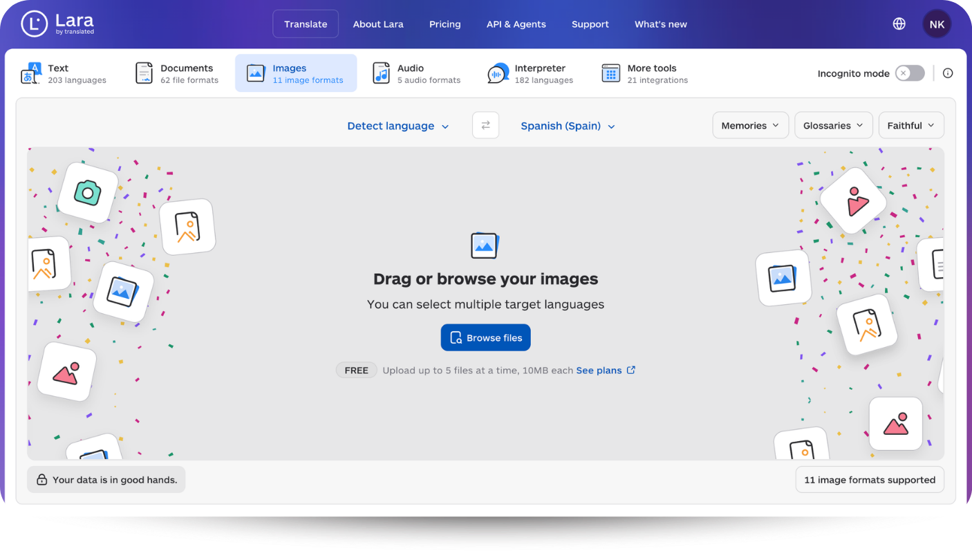Click the swap languages arrows button
Image resolution: width=972 pixels, height=560 pixels.
[485, 126]
